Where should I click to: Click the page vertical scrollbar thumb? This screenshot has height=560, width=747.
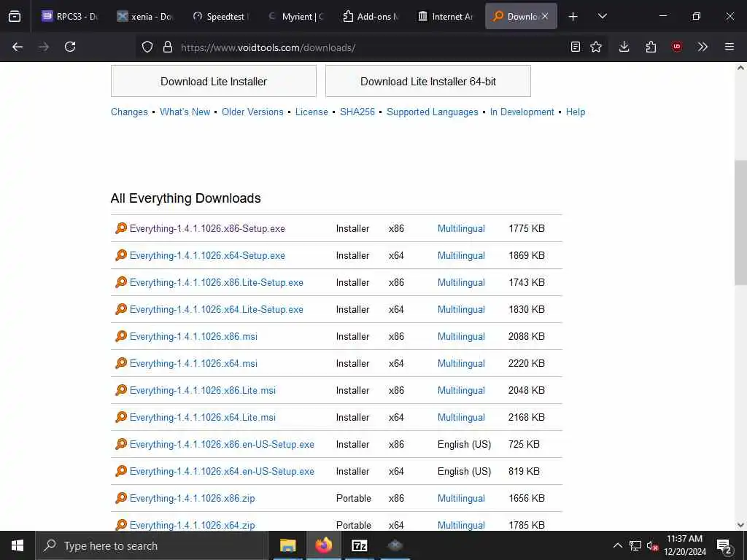740,223
